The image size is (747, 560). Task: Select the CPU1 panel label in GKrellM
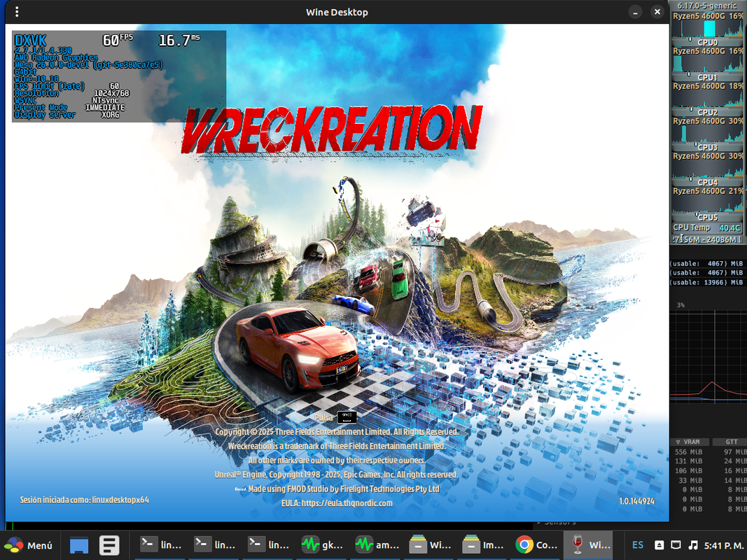coord(708,77)
